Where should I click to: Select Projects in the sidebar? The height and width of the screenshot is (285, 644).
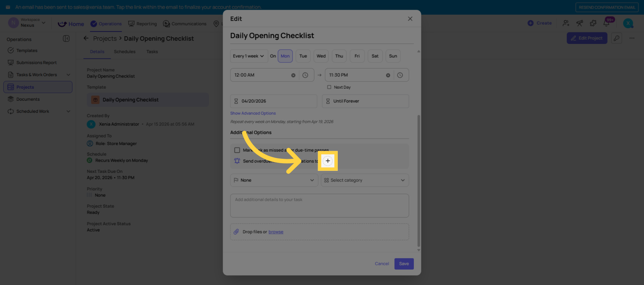click(x=38, y=87)
